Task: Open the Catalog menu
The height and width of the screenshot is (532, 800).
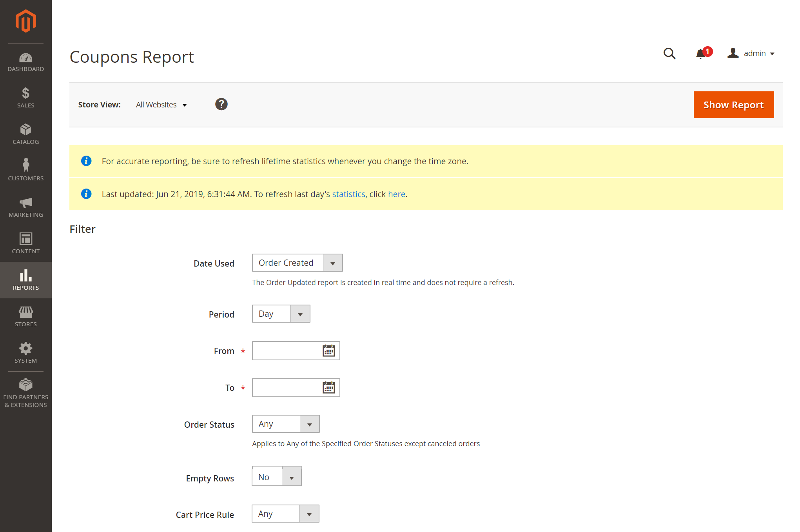Action: pos(26,134)
